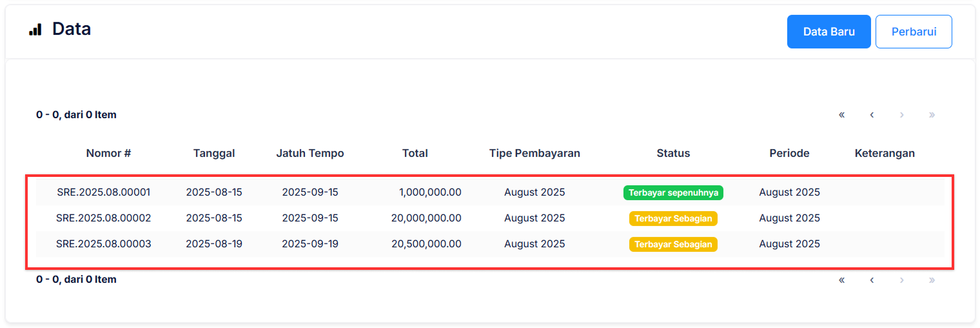The width and height of the screenshot is (980, 328).
Task: Go to first page using bottom pagination
Action: [841, 280]
